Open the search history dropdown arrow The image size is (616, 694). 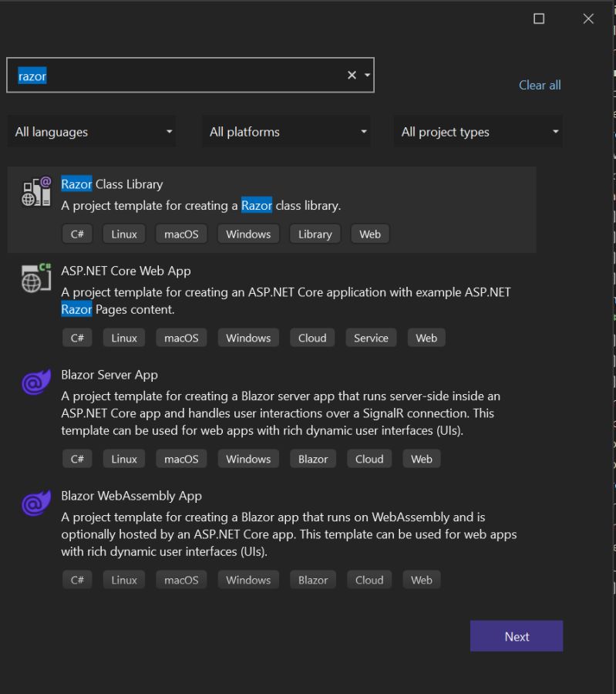tap(367, 76)
